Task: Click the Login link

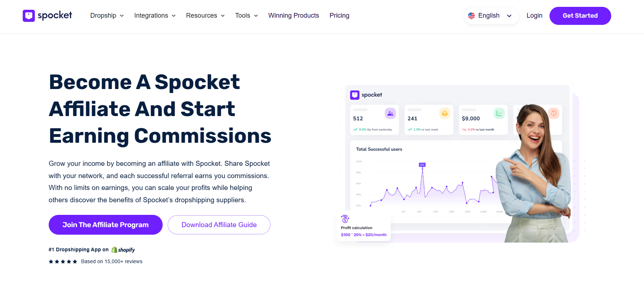Action: [534, 16]
